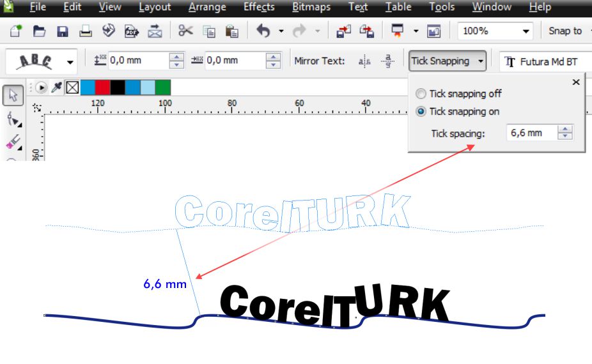Click the palette play arrow button
Screen dimensions: 592x364
point(41,87)
